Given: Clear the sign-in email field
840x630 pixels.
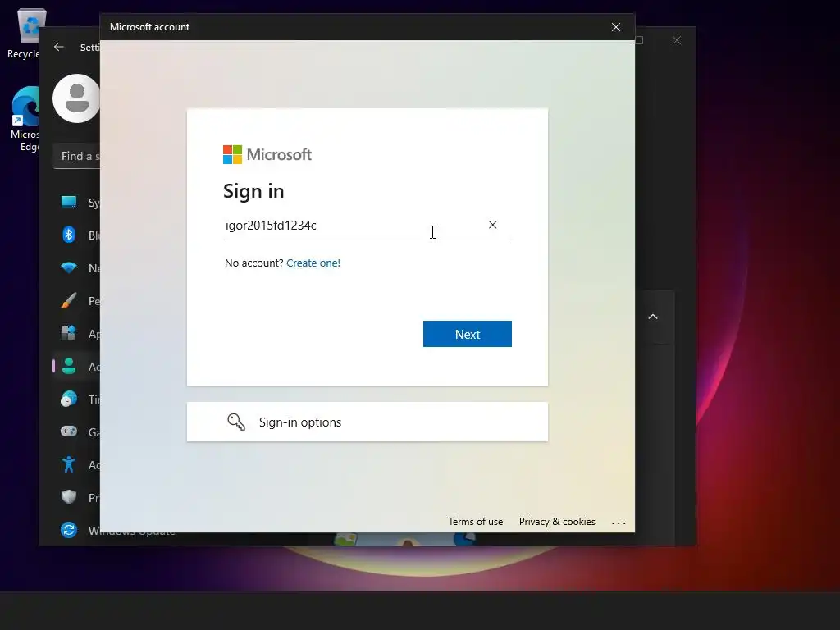Looking at the screenshot, I should coord(492,225).
